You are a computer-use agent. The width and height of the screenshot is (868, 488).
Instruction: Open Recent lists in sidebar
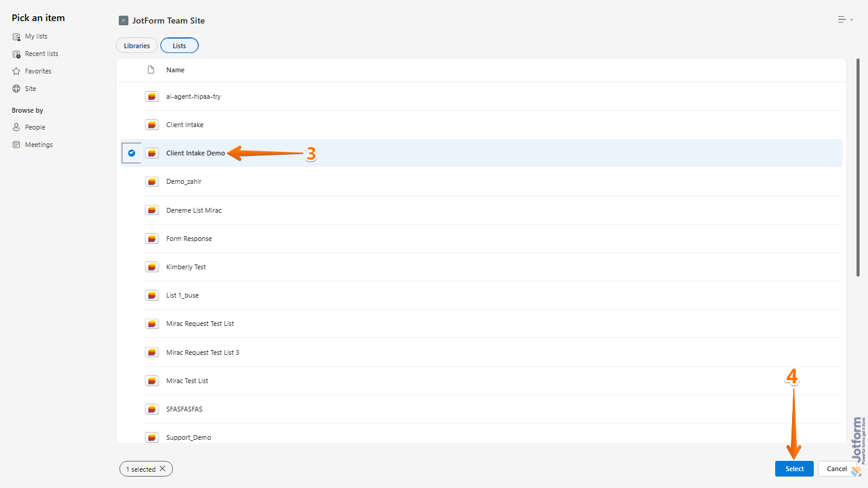click(x=36, y=54)
